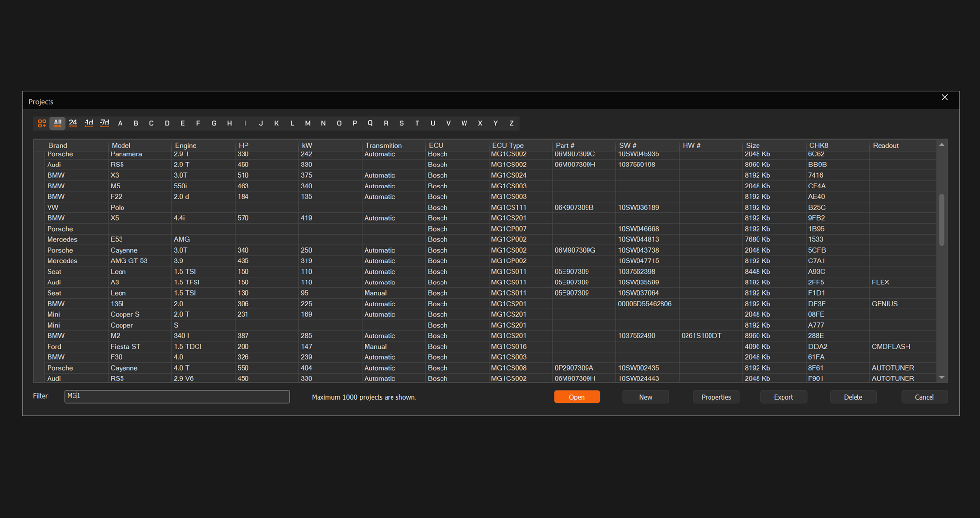Click the scroll down arrow of list
The height and width of the screenshot is (518, 980).
[x=941, y=377]
